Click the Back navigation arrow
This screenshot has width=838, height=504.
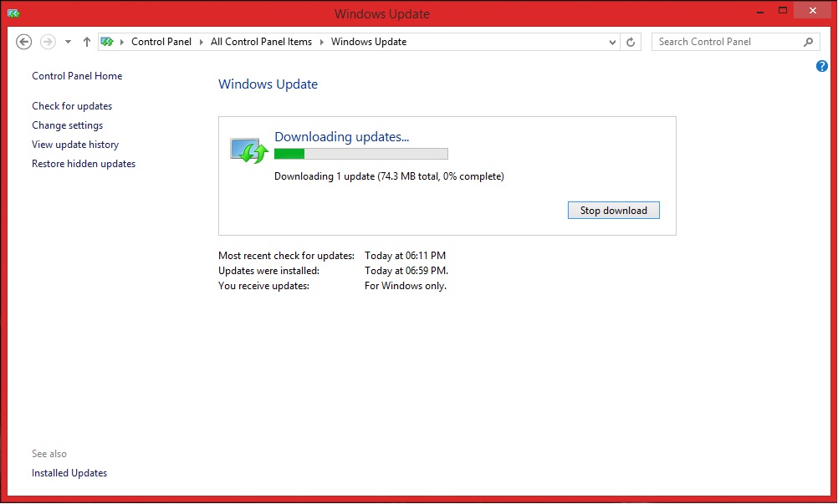pos(23,42)
